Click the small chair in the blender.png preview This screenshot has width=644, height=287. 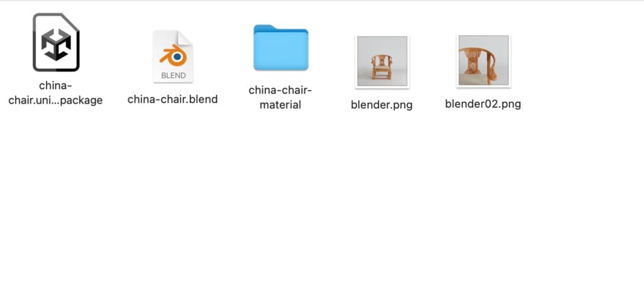coord(382,67)
